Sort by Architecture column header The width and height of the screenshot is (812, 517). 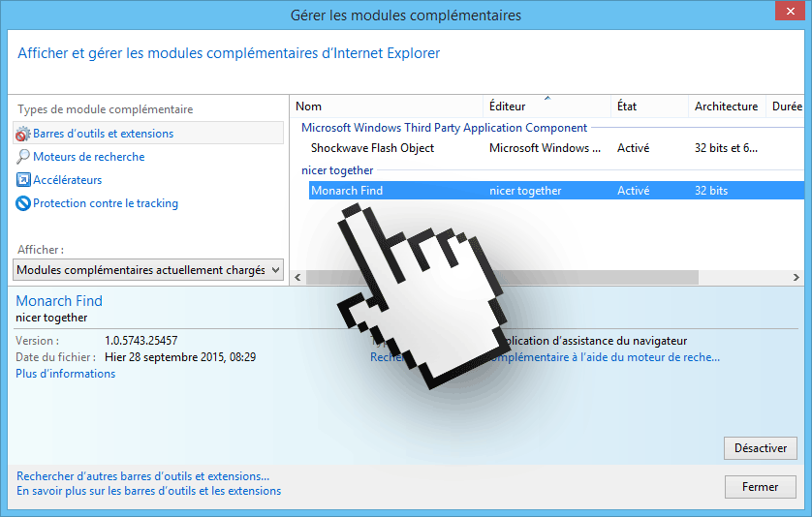click(x=727, y=106)
